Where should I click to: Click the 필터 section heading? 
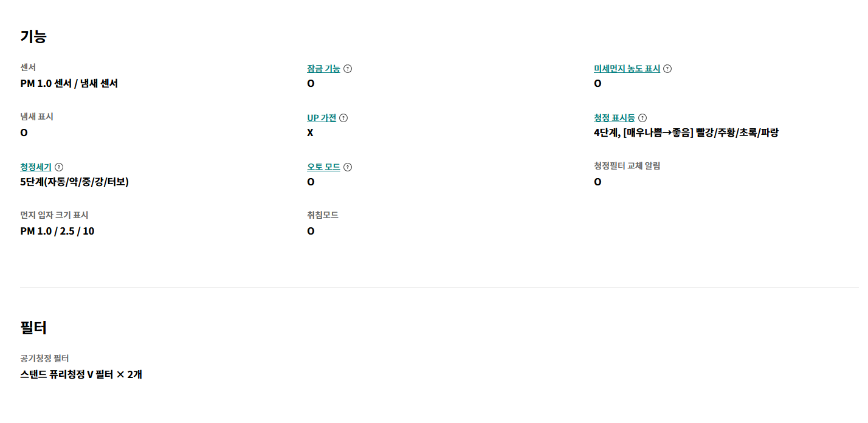(33, 328)
